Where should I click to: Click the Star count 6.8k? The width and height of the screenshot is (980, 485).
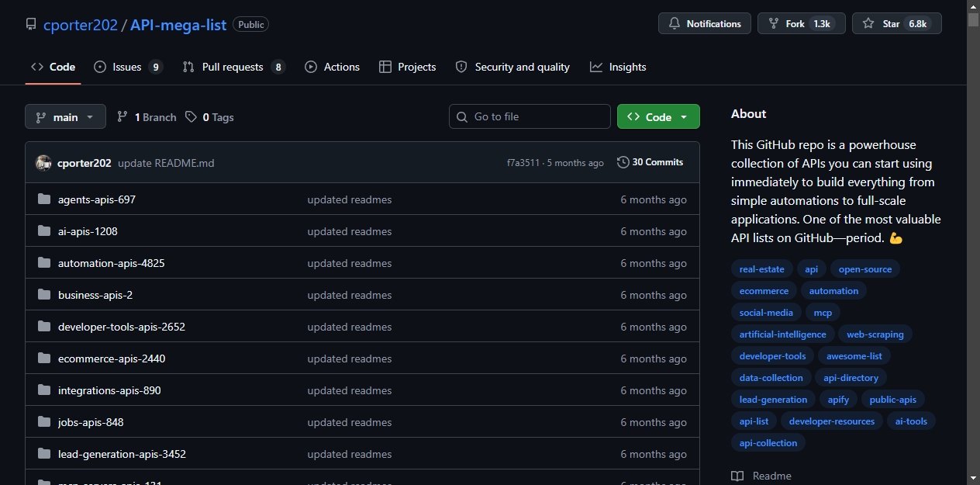tap(917, 24)
